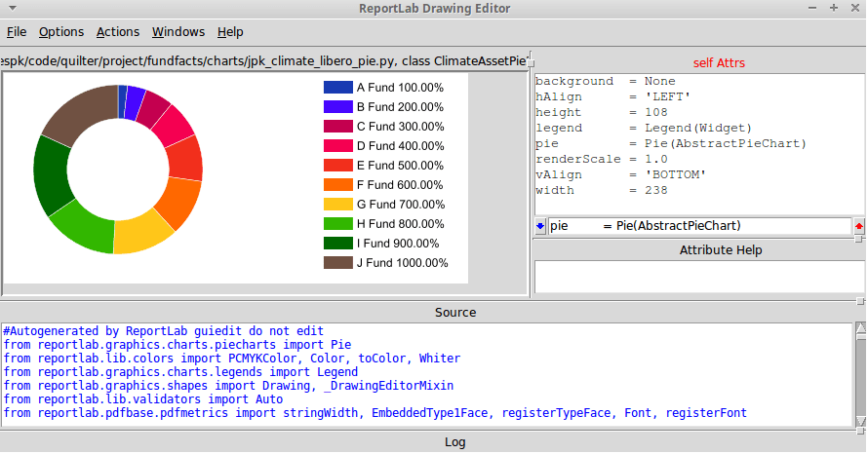Select the hAlign = 'LEFT' attribute line

pyautogui.click(x=612, y=96)
